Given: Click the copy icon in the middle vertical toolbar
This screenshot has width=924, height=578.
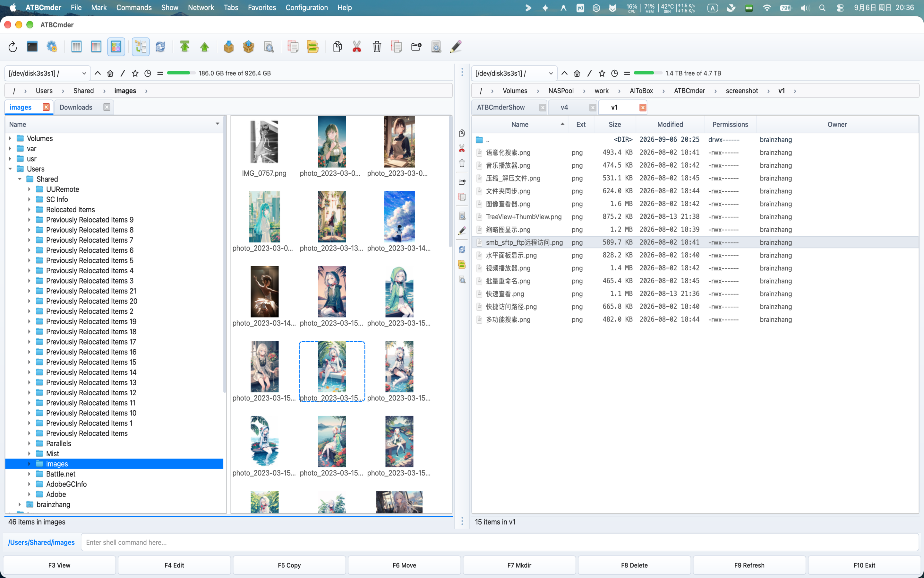Looking at the screenshot, I should pyautogui.click(x=462, y=133).
